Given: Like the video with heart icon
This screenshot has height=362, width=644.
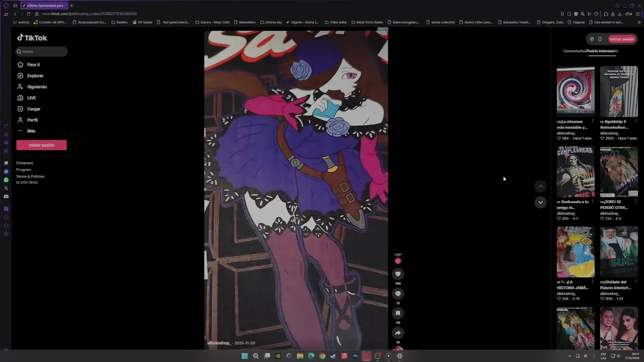Looking at the screenshot, I should (398, 274).
